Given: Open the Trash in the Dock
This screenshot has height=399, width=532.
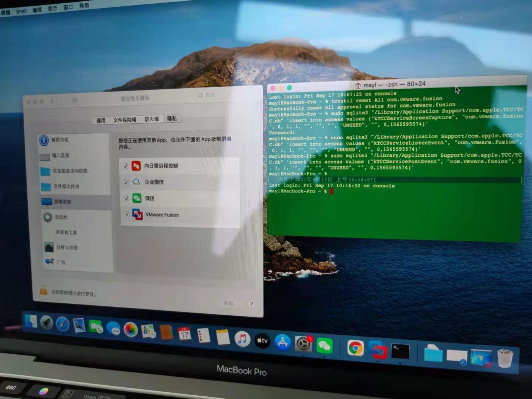Looking at the screenshot, I should [505, 358].
